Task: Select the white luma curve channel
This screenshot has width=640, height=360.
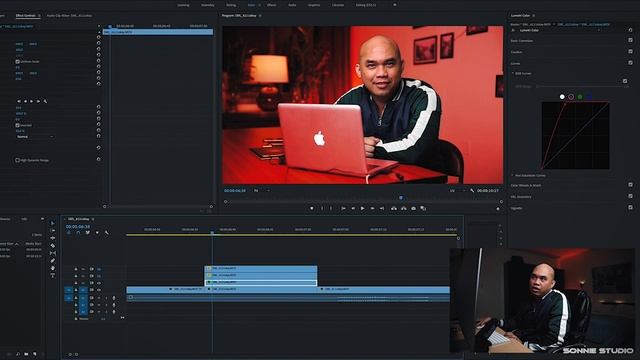Action: pos(562,97)
